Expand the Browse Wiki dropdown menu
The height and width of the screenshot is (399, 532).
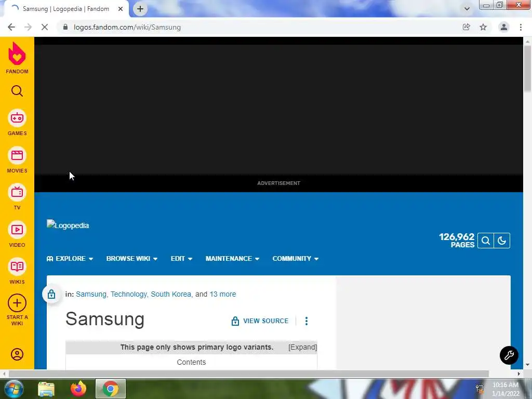(131, 259)
